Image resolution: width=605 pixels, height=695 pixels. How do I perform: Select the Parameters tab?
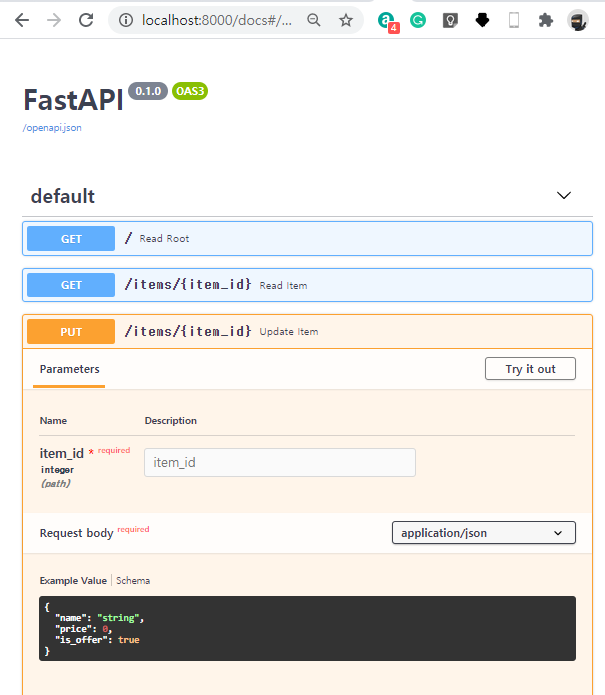(69, 369)
